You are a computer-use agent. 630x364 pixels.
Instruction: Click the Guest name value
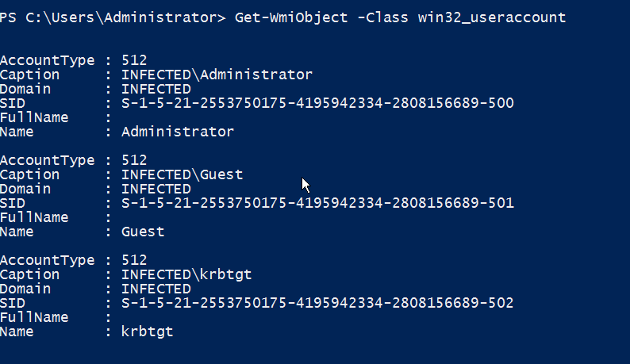(143, 232)
